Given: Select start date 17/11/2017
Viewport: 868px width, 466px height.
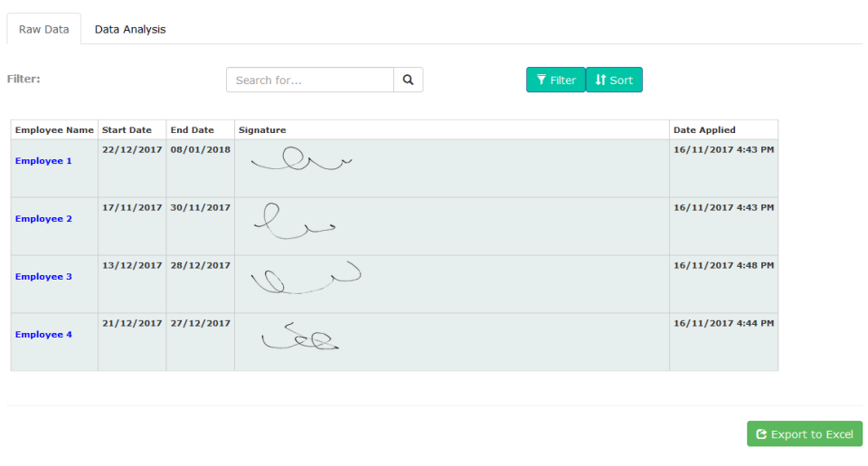Looking at the screenshot, I should [x=132, y=208].
